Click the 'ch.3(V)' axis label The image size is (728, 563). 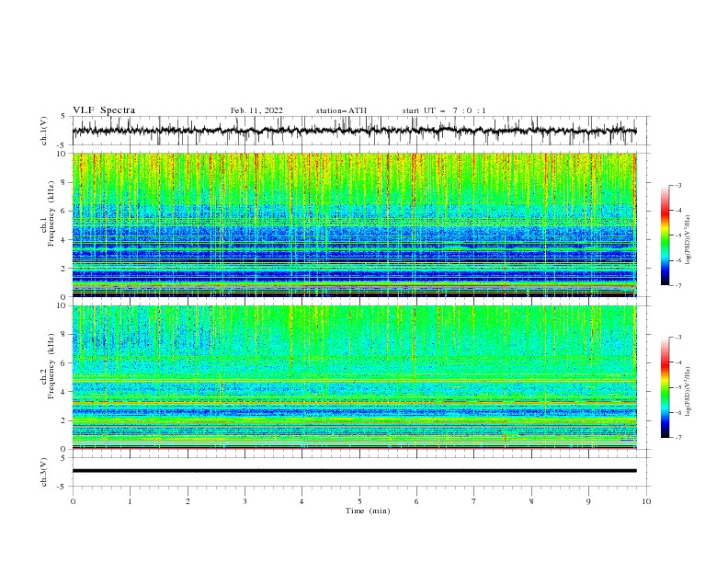coord(44,472)
